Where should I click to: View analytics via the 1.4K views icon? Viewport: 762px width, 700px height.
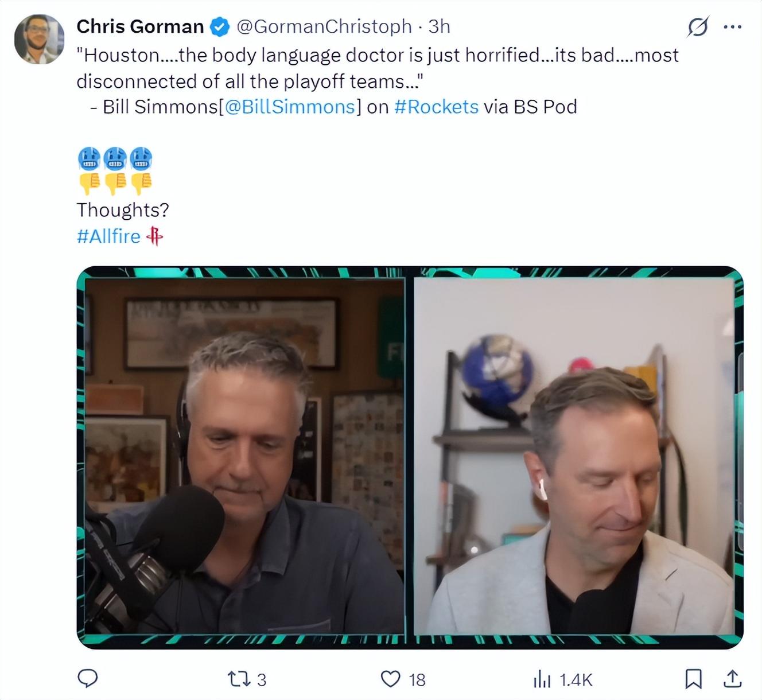point(542,680)
